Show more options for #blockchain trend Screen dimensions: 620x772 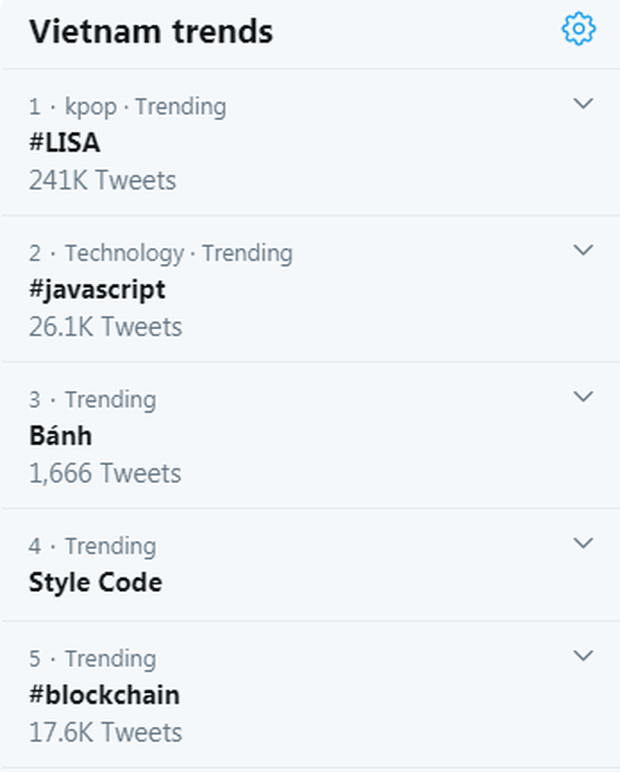[x=583, y=656]
